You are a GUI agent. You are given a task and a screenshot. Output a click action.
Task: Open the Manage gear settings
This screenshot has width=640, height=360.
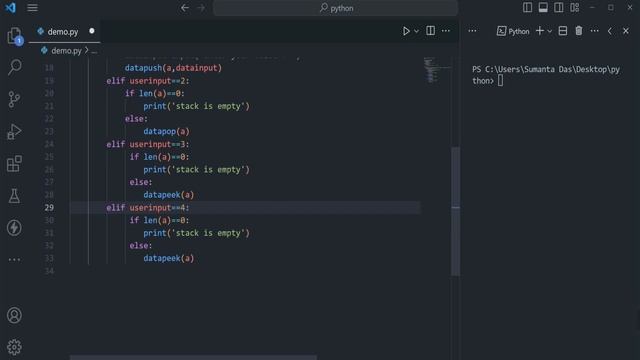pyautogui.click(x=14, y=347)
